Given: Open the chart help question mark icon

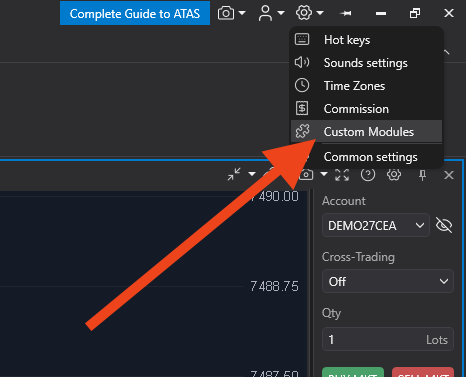Looking at the screenshot, I should 368,174.
